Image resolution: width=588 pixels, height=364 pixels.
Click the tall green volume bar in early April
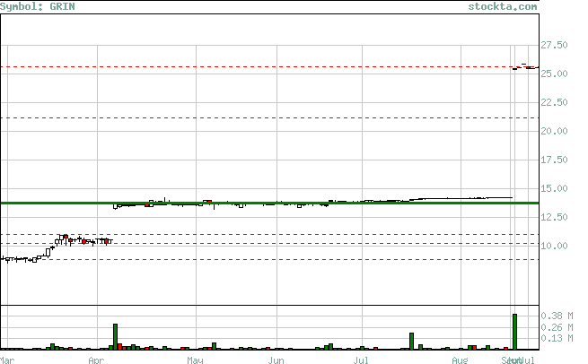[x=115, y=337]
